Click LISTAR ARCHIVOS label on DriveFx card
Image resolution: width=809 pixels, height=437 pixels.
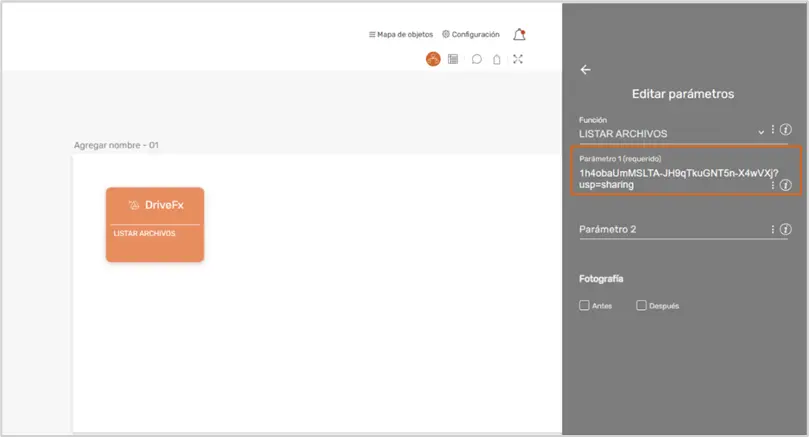(x=144, y=234)
